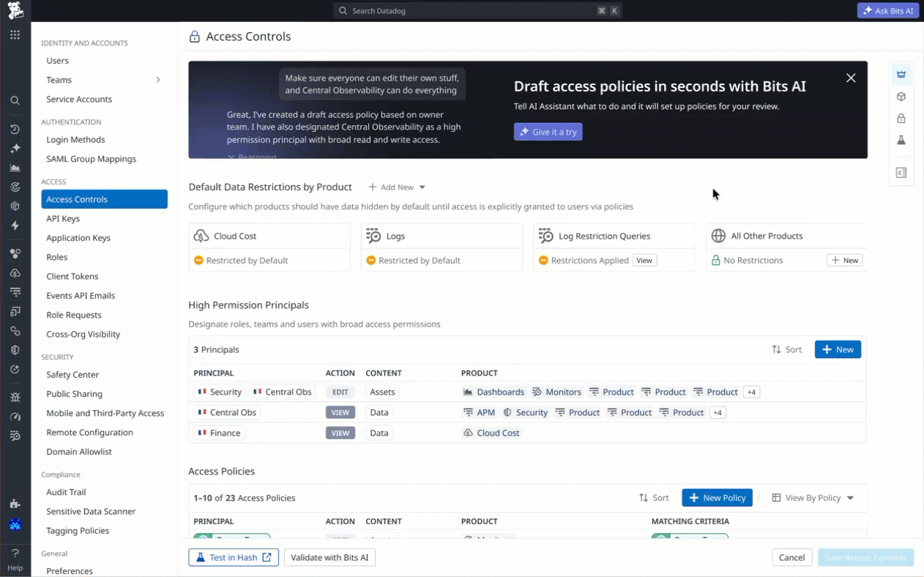Click the cube icon in right panel
The height and width of the screenshot is (577, 924).
pyautogui.click(x=901, y=97)
